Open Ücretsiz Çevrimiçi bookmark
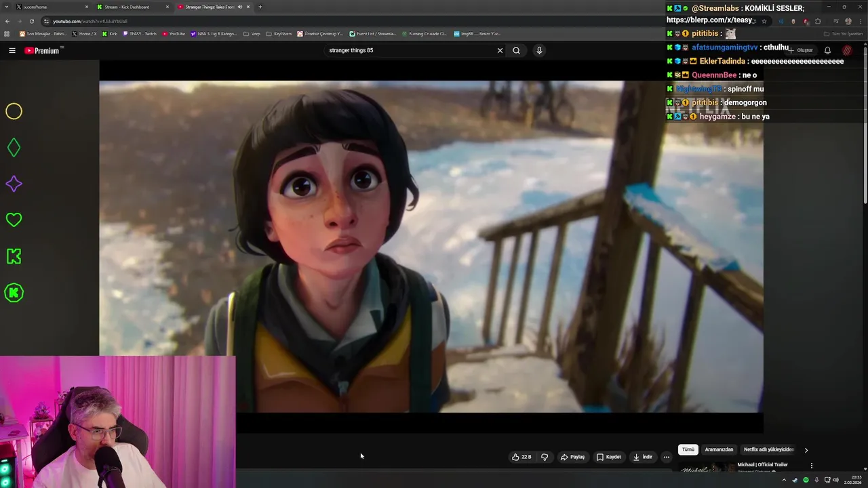The image size is (868, 488). tap(320, 33)
